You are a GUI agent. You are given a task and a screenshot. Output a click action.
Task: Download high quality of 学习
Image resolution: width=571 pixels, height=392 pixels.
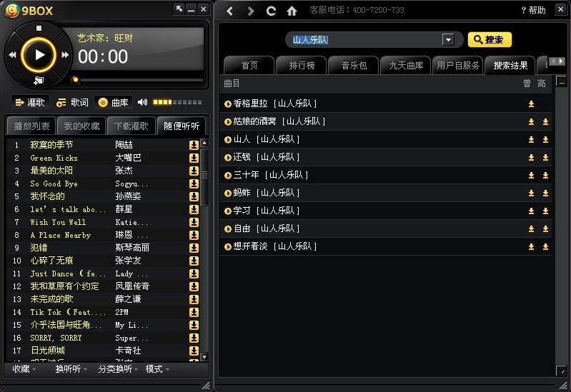coord(545,211)
